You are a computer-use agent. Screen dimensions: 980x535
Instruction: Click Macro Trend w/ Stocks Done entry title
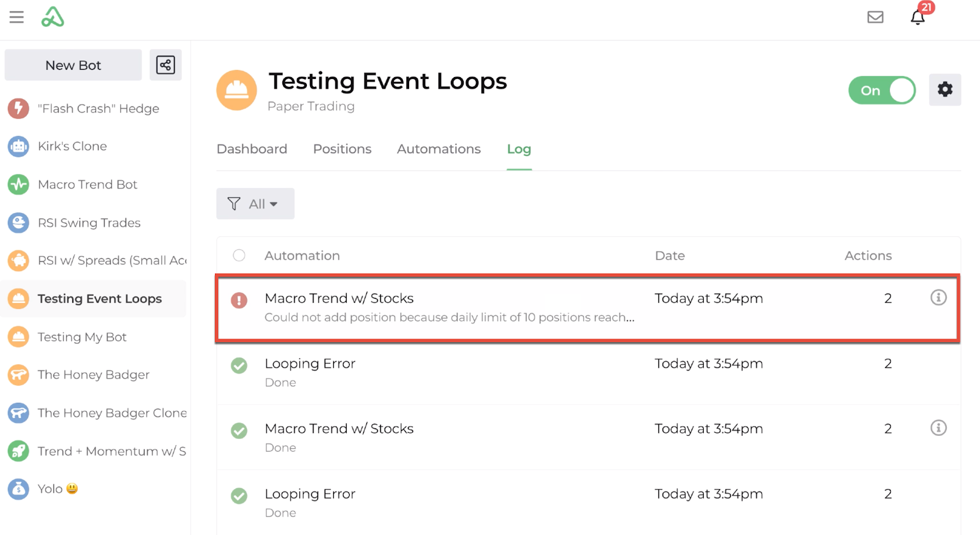coord(339,428)
